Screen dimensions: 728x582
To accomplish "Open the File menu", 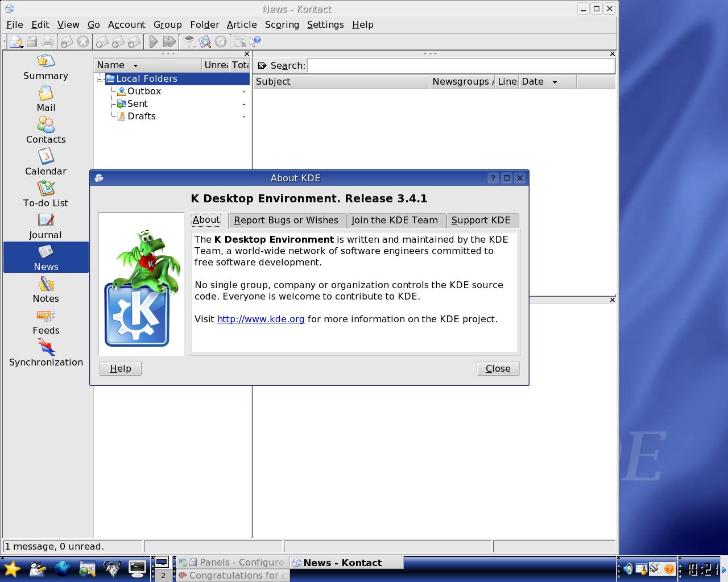I will tap(14, 24).
